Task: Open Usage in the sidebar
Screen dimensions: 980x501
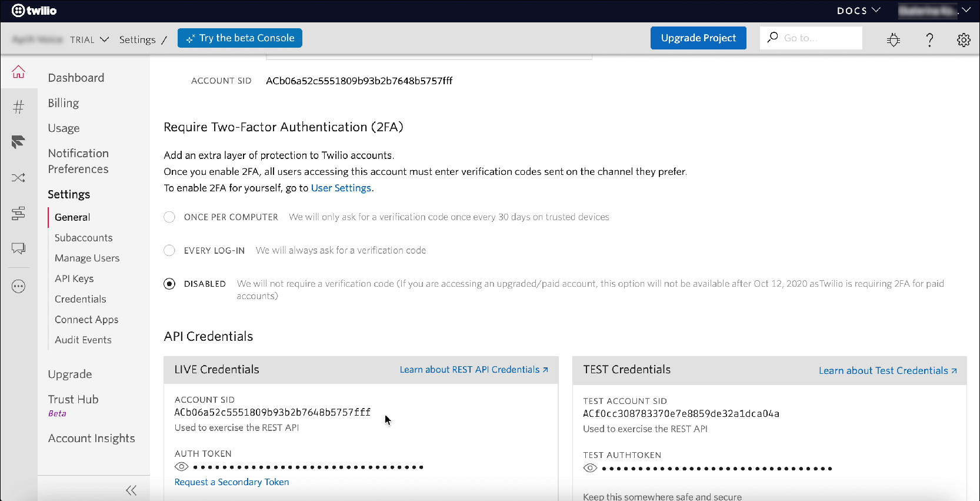Action: tap(64, 128)
